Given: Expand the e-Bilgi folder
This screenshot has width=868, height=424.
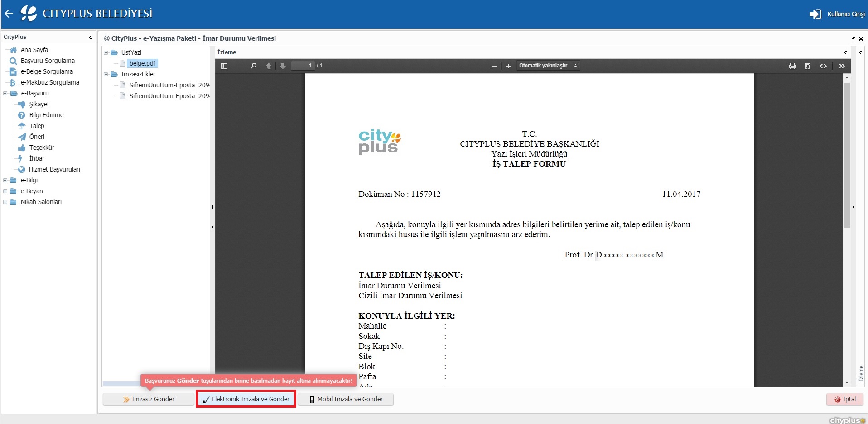Looking at the screenshot, I should coord(5,180).
